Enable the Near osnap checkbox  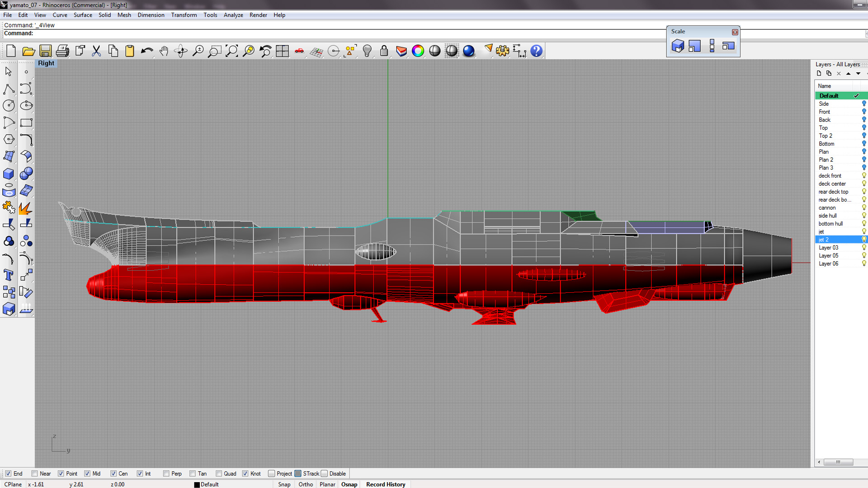point(34,474)
